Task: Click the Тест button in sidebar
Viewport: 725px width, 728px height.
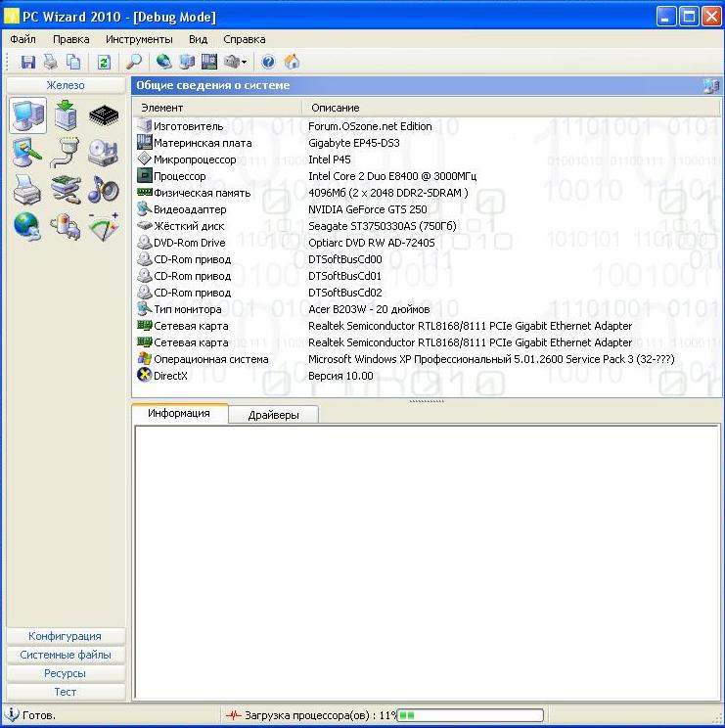Action: coord(65,692)
